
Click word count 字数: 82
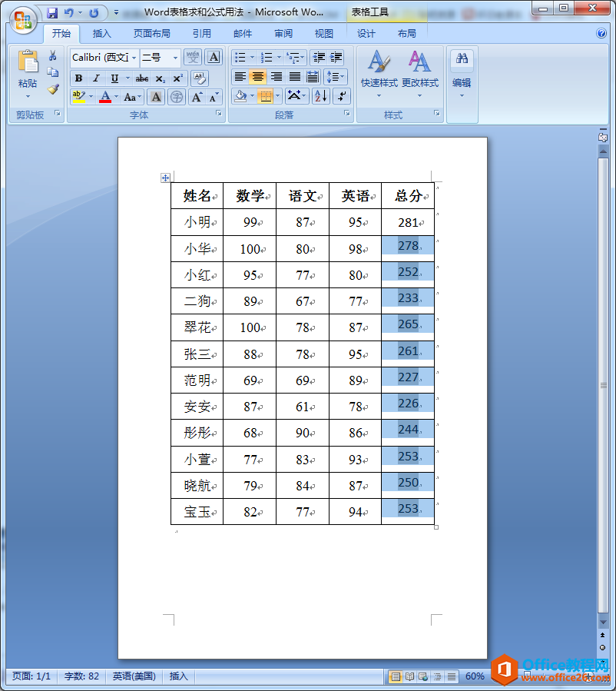click(81, 676)
